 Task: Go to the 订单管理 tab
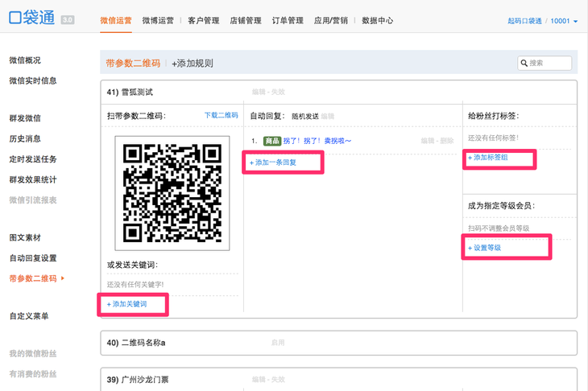288,21
